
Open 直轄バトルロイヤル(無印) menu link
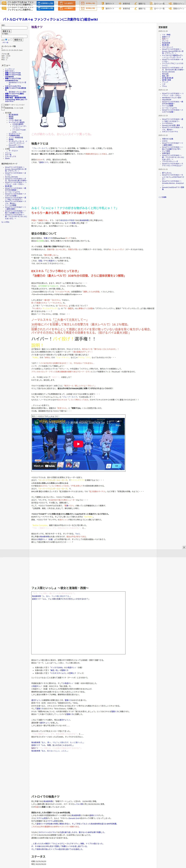(x=14, y=94)
